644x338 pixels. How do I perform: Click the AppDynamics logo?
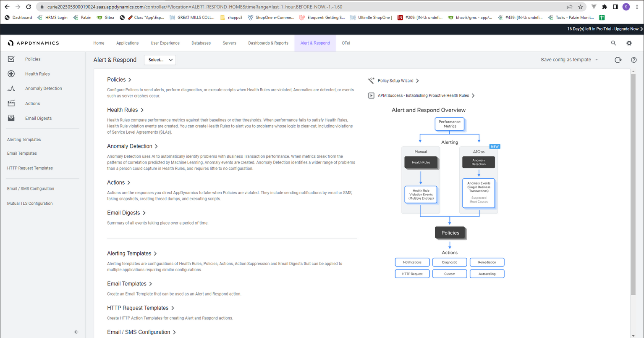(x=34, y=43)
